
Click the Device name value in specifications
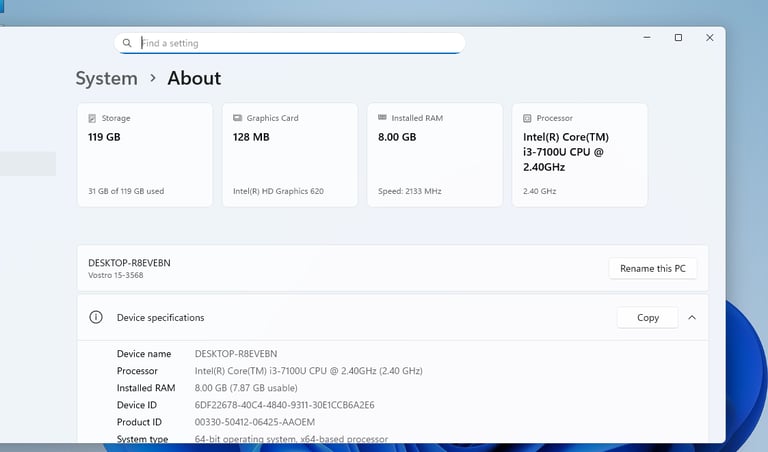[236, 354]
